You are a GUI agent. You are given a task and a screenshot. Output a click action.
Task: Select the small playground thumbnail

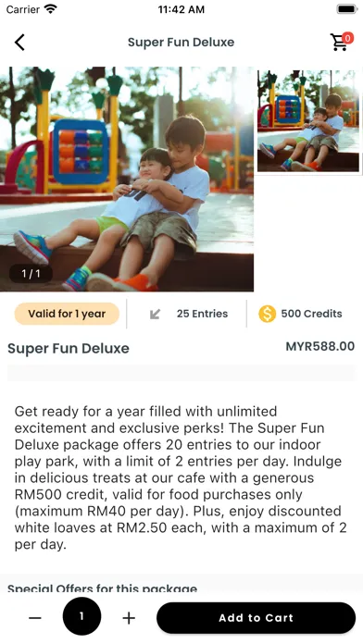pyautogui.click(x=308, y=120)
